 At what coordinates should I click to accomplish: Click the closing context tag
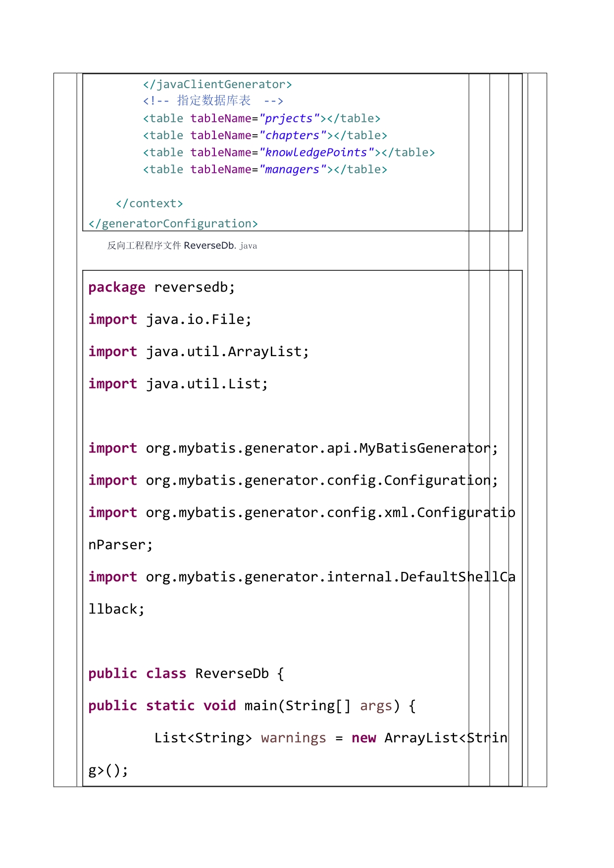149,204
